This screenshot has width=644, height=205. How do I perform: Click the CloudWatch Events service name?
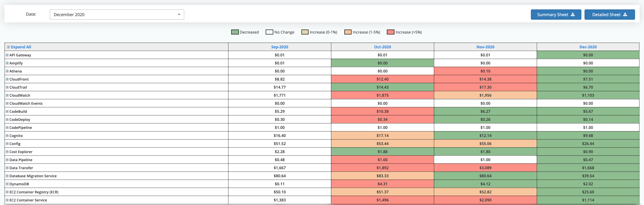pos(26,103)
